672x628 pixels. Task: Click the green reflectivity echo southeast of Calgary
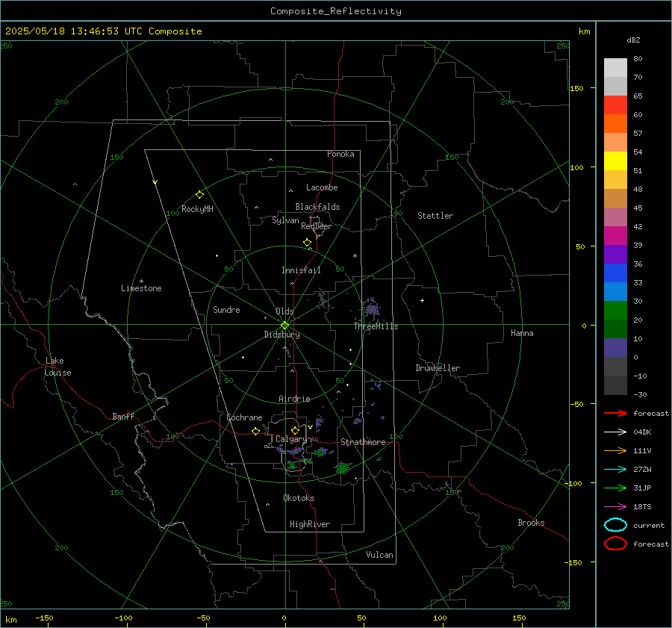(x=343, y=467)
